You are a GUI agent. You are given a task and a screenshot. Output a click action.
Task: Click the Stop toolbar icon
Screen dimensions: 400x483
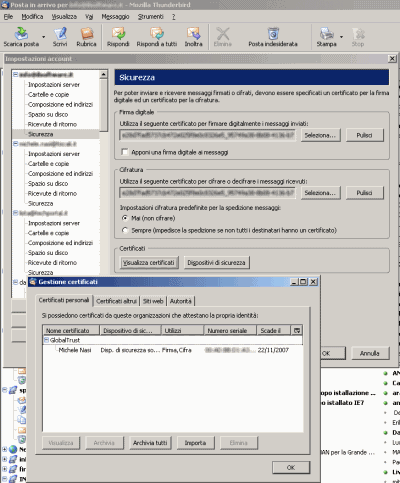coord(358,37)
